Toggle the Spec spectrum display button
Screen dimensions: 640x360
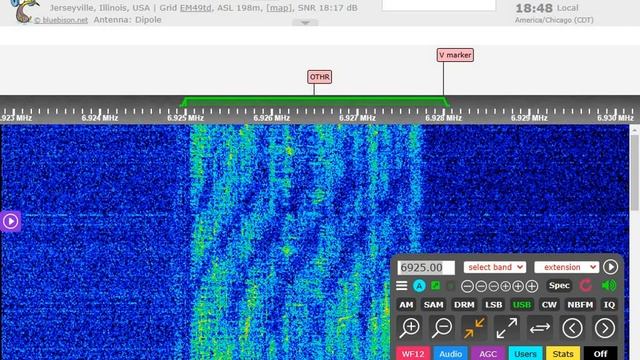click(x=559, y=286)
